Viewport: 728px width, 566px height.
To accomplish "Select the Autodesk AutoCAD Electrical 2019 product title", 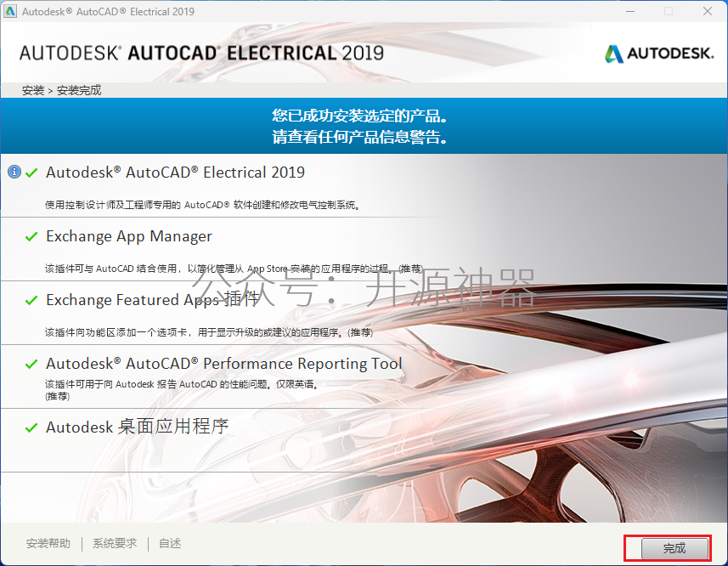I will (x=175, y=173).
